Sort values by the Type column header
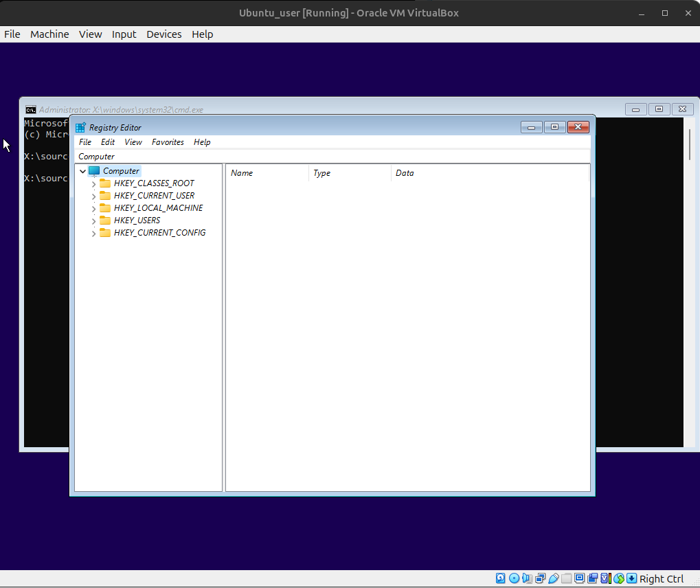 [350, 173]
